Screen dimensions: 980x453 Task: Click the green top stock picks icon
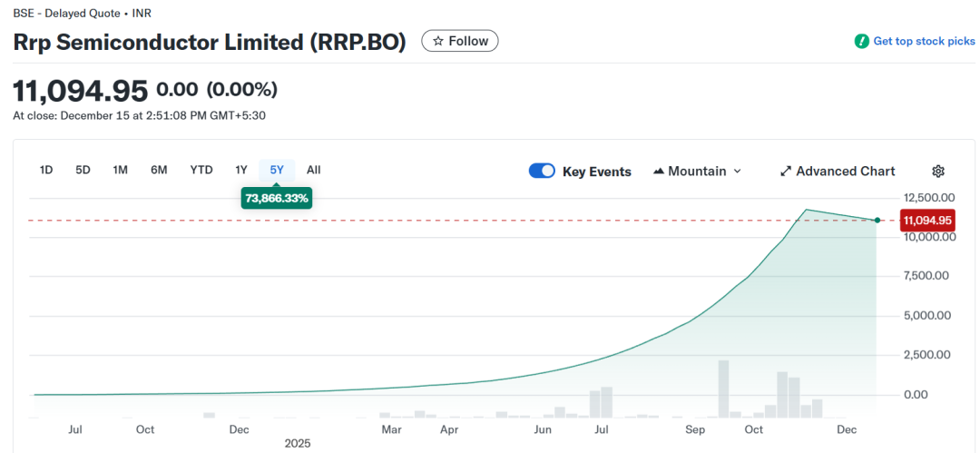861,42
